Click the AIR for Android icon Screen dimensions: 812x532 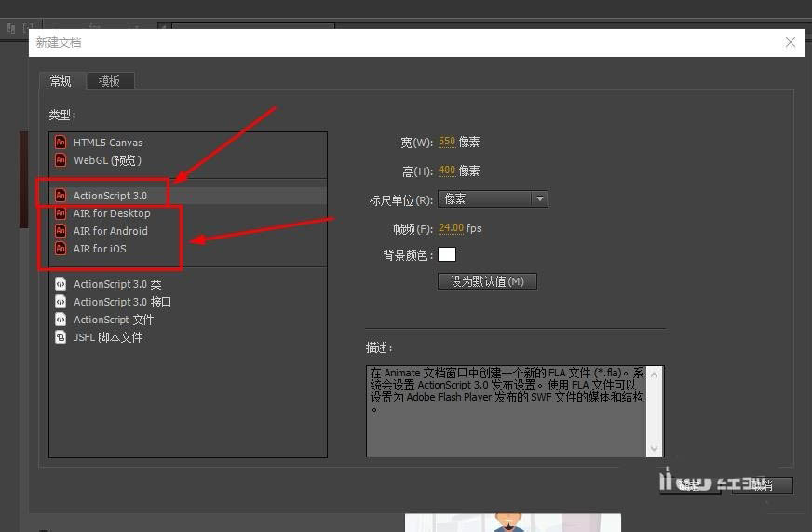click(x=61, y=230)
